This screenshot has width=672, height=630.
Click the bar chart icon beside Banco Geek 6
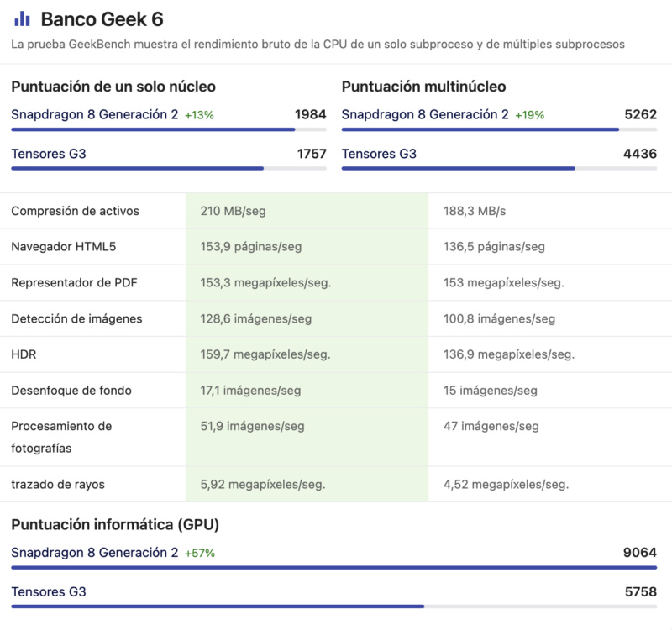tap(22, 18)
